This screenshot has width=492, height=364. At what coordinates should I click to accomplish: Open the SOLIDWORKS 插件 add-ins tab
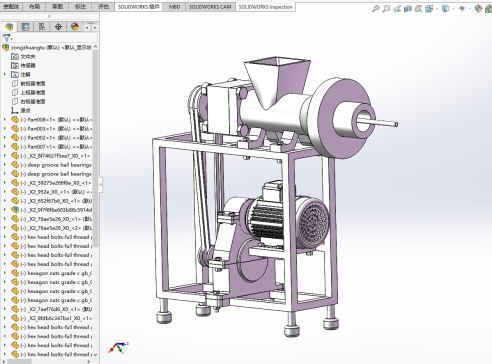tap(139, 6)
